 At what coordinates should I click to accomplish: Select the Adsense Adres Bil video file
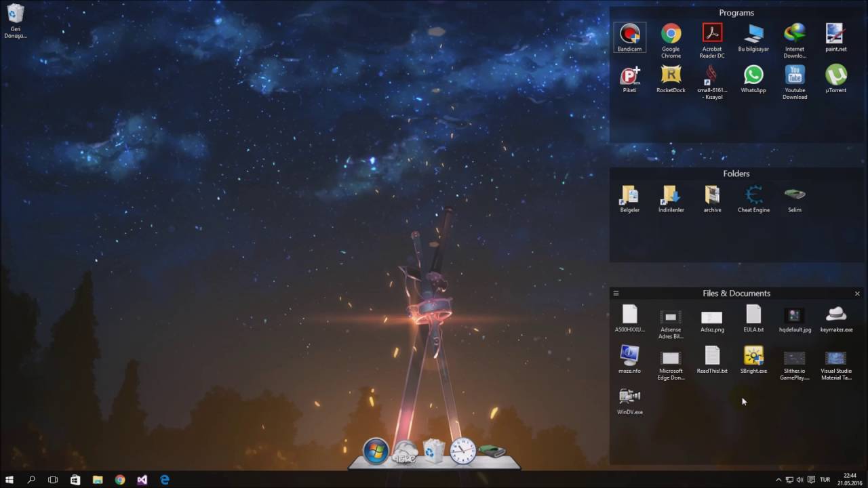[671, 323]
